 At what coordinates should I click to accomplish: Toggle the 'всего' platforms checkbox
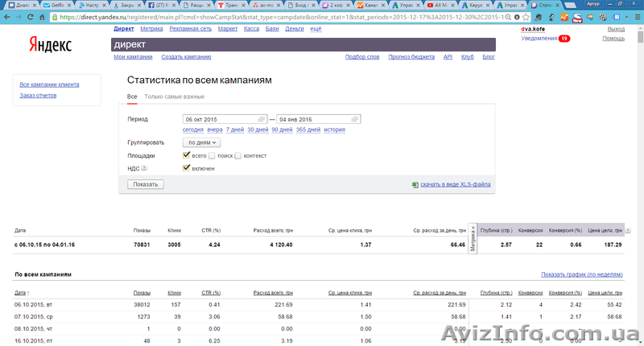pos(187,154)
